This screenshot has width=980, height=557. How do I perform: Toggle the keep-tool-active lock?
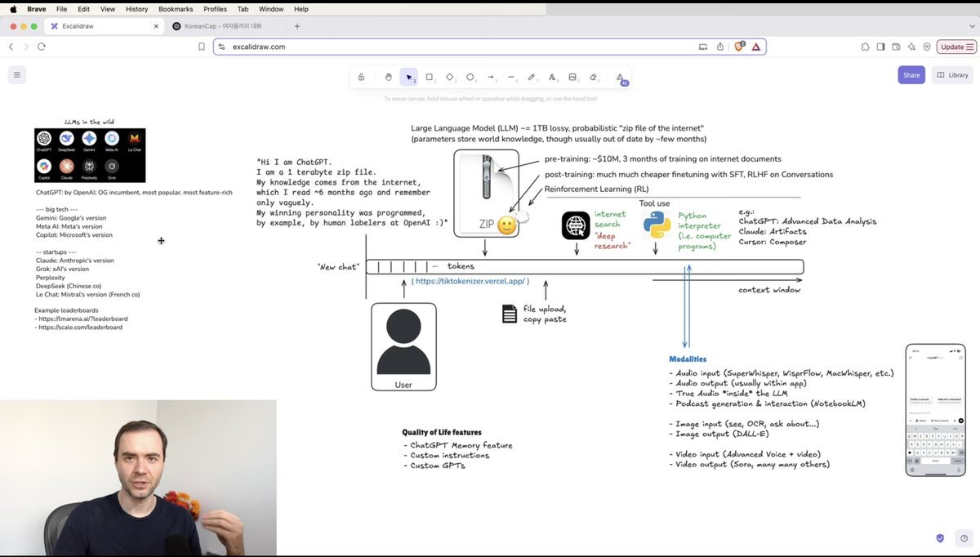pyautogui.click(x=361, y=77)
